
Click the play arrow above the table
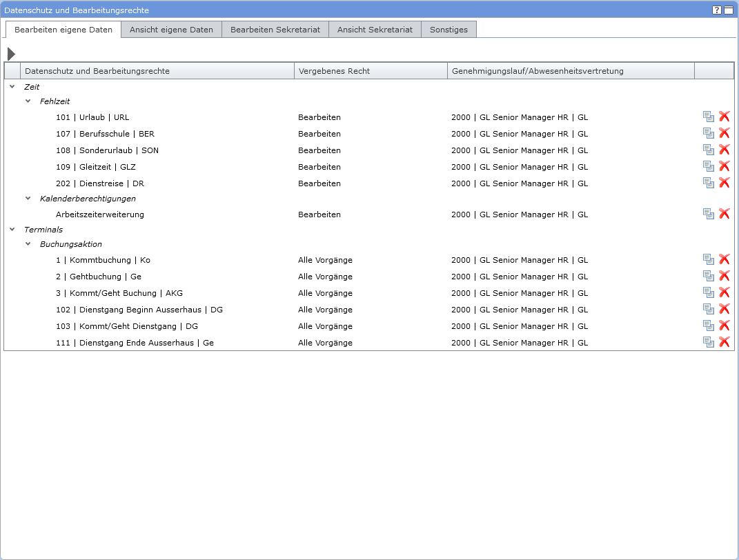click(11, 54)
